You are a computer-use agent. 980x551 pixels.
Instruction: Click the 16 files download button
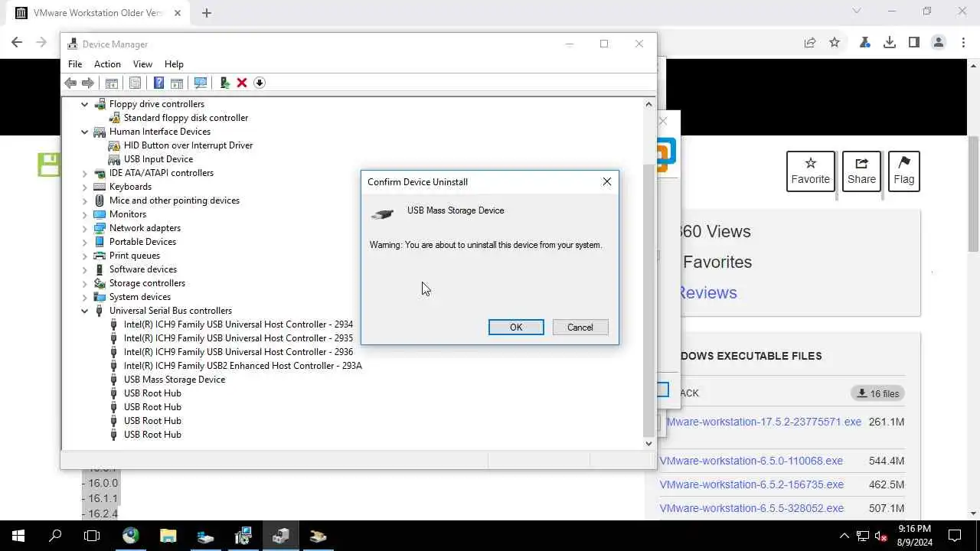click(878, 393)
